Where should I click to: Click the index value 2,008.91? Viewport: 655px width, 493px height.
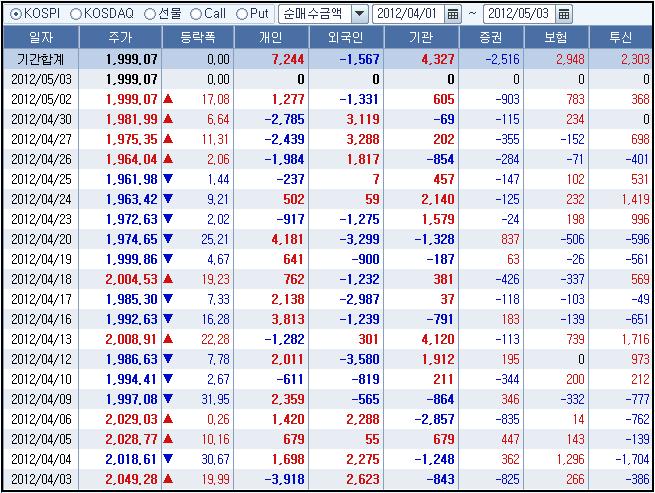132,340
